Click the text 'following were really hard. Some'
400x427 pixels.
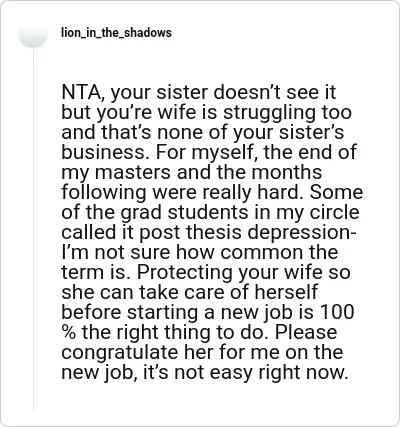click(212, 192)
